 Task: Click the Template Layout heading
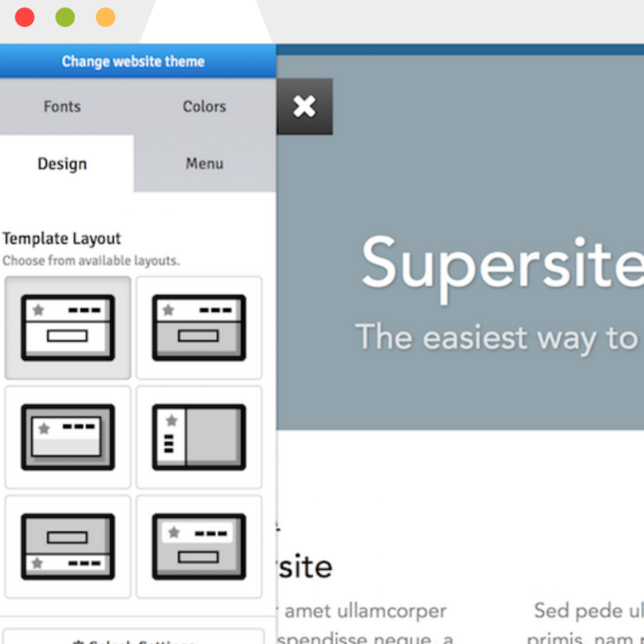(61, 238)
